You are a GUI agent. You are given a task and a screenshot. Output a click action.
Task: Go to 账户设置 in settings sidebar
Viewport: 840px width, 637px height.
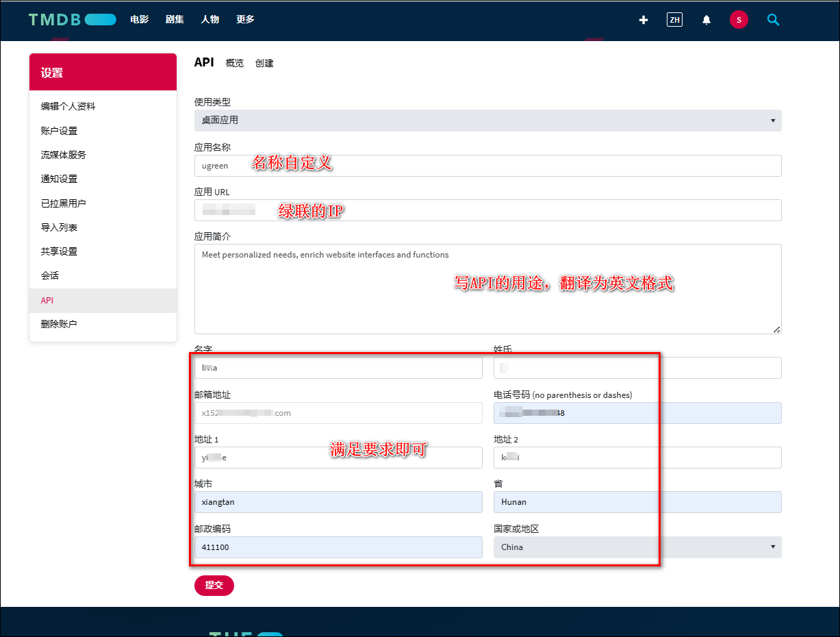pos(59,131)
